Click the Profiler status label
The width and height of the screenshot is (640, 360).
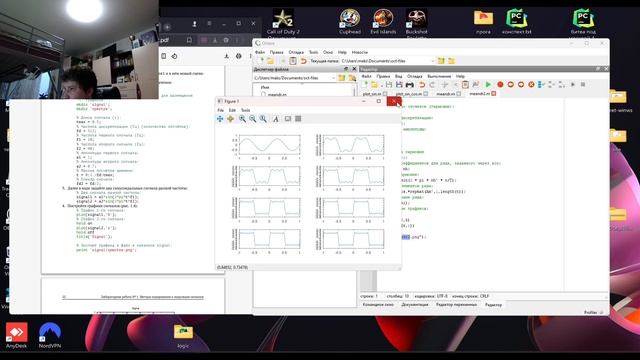click(591, 312)
